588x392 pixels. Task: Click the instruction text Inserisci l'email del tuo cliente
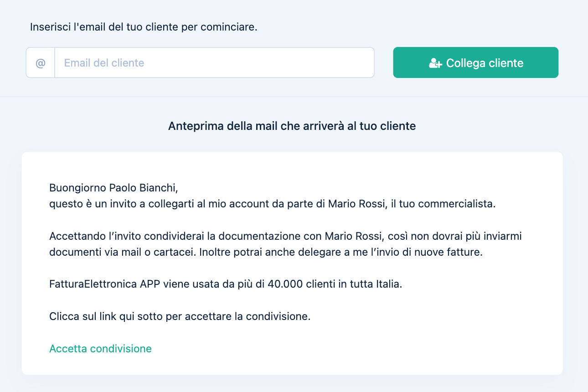pos(144,27)
